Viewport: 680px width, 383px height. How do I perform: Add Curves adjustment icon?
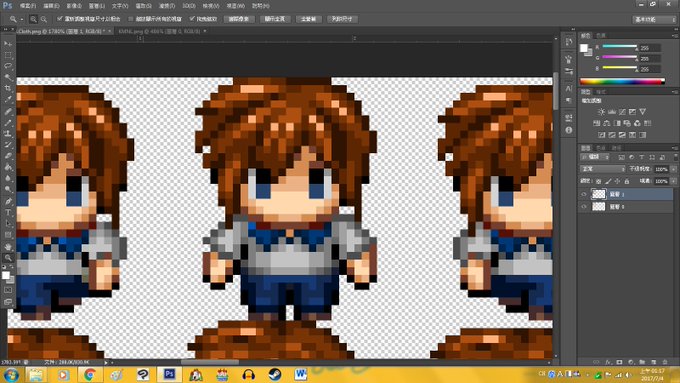[622, 112]
